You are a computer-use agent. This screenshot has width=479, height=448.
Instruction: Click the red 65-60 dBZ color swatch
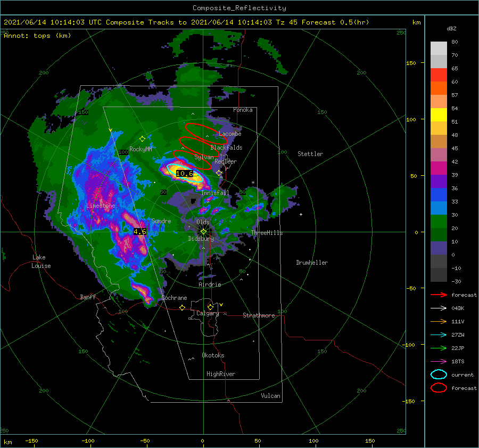[439, 75]
